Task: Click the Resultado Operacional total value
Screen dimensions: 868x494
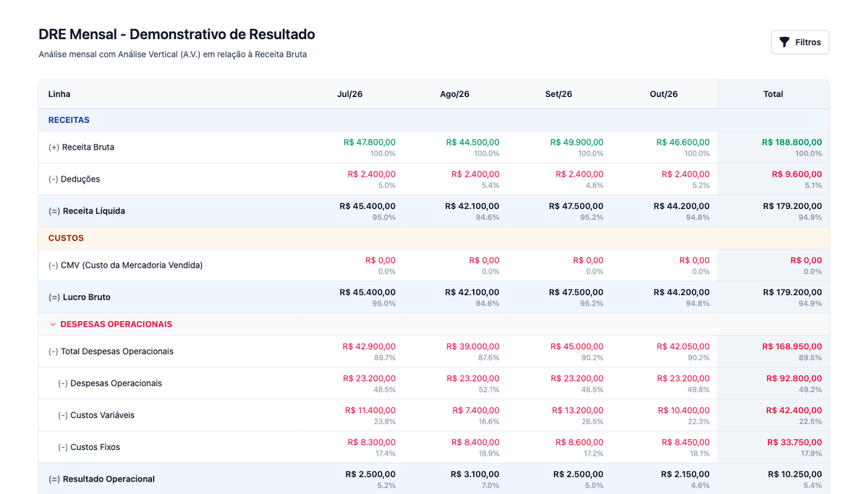Action: tap(795, 474)
